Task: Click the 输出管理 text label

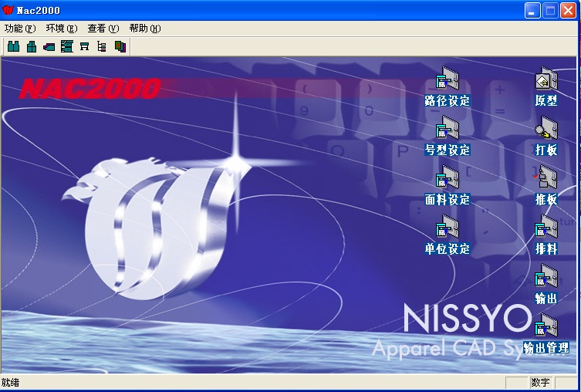Action: point(546,348)
